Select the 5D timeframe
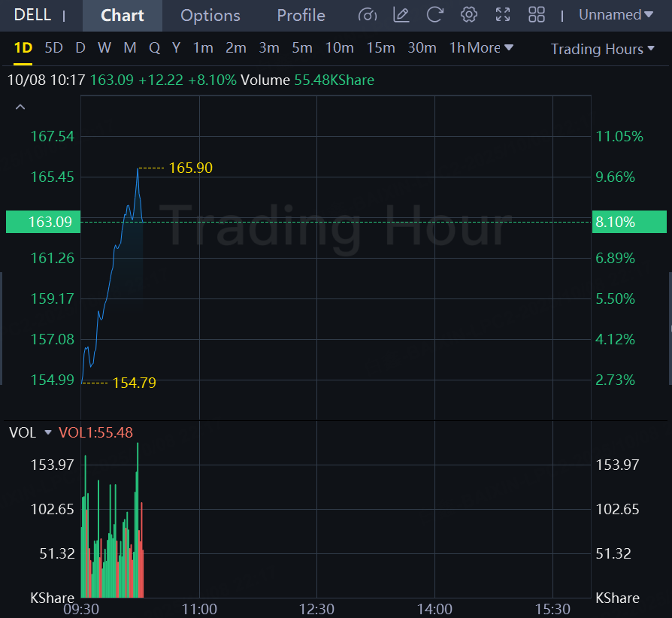Image resolution: width=672 pixels, height=618 pixels. [53, 47]
